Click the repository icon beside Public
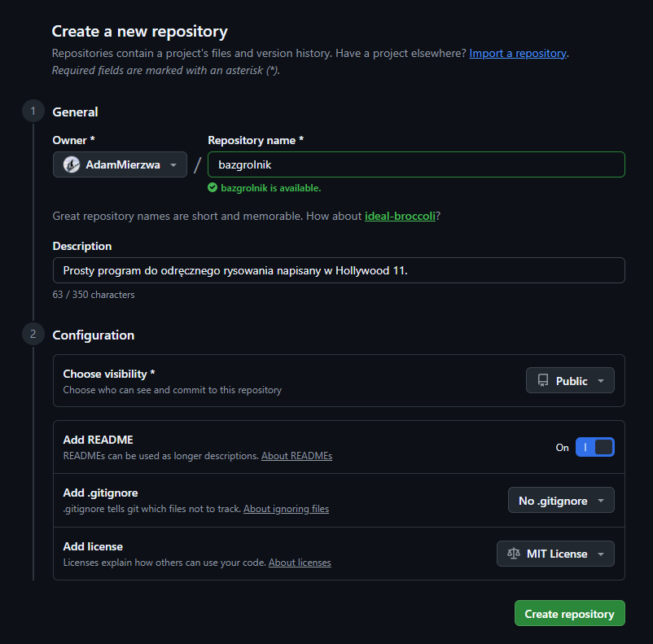 pos(543,381)
